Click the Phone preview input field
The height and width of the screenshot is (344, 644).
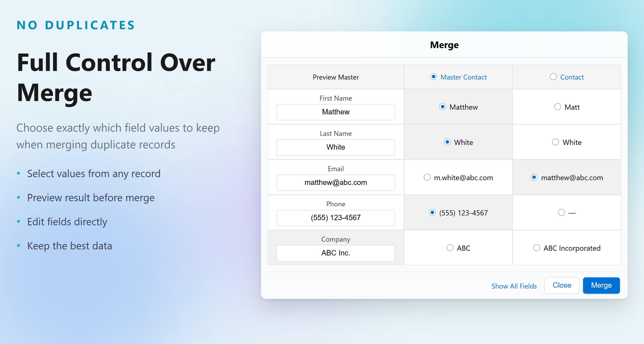pos(336,218)
